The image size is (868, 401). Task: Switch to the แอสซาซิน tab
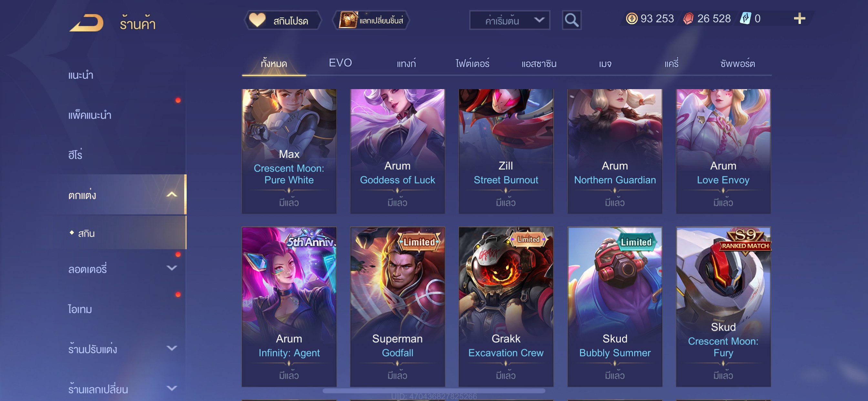(539, 63)
